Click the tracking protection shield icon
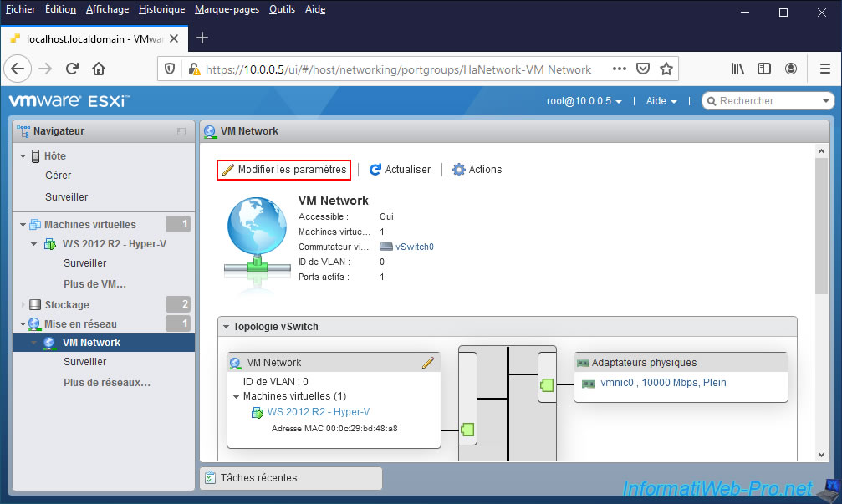Viewport: 842px width, 504px height. (x=170, y=69)
